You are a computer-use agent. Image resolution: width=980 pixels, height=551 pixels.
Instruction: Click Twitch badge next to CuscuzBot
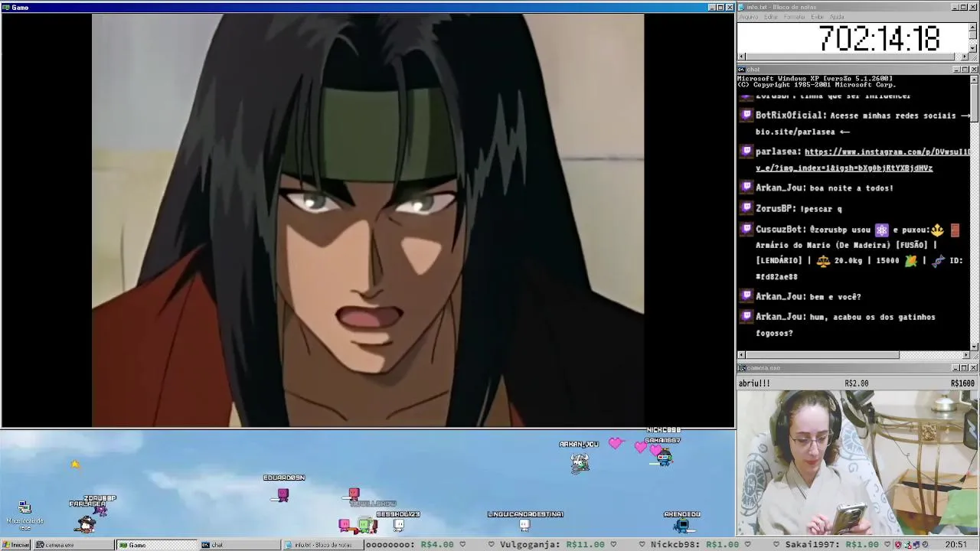point(746,229)
